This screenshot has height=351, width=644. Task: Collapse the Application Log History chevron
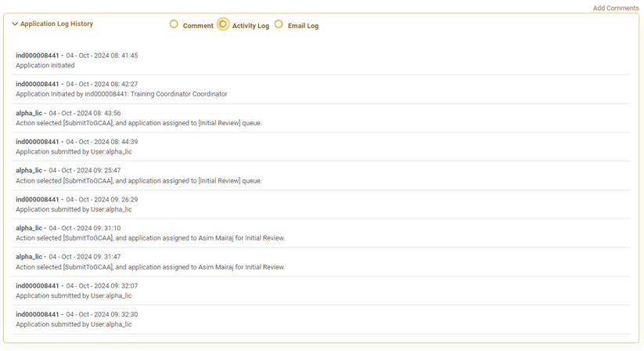coord(15,24)
